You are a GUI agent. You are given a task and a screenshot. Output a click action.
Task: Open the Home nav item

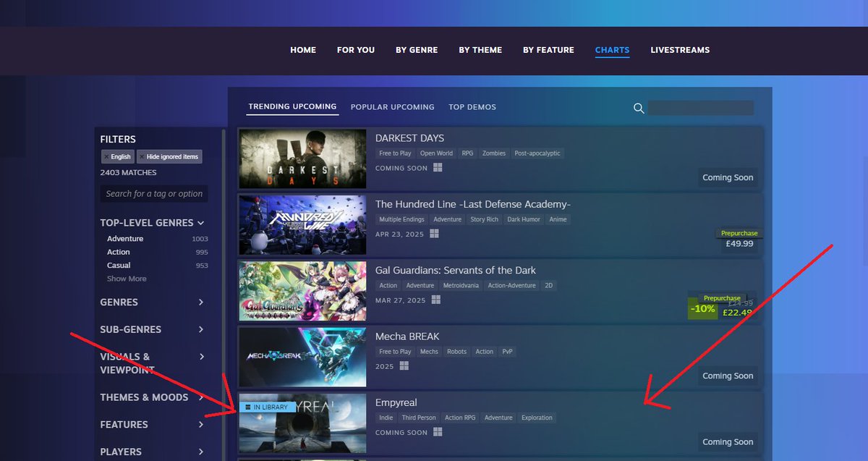click(x=303, y=50)
